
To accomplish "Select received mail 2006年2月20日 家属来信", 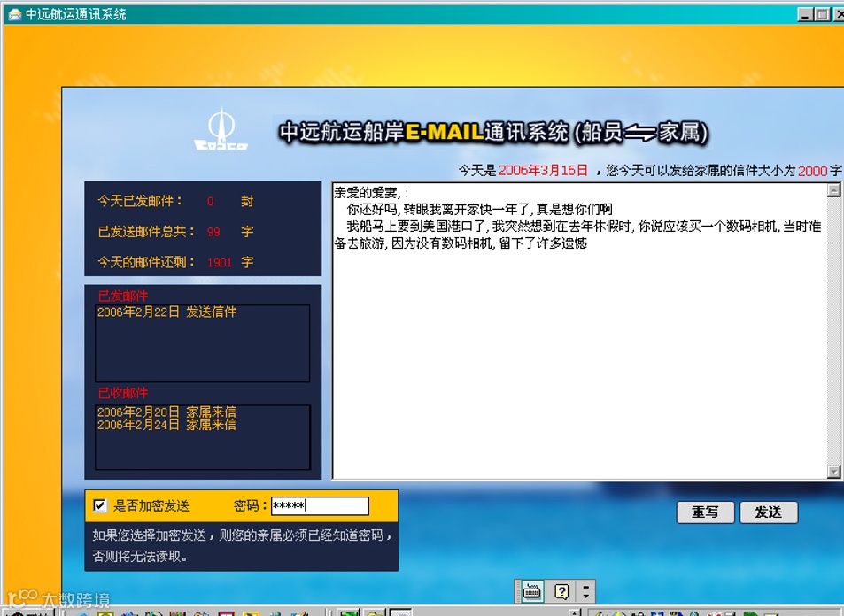I will click(166, 412).
